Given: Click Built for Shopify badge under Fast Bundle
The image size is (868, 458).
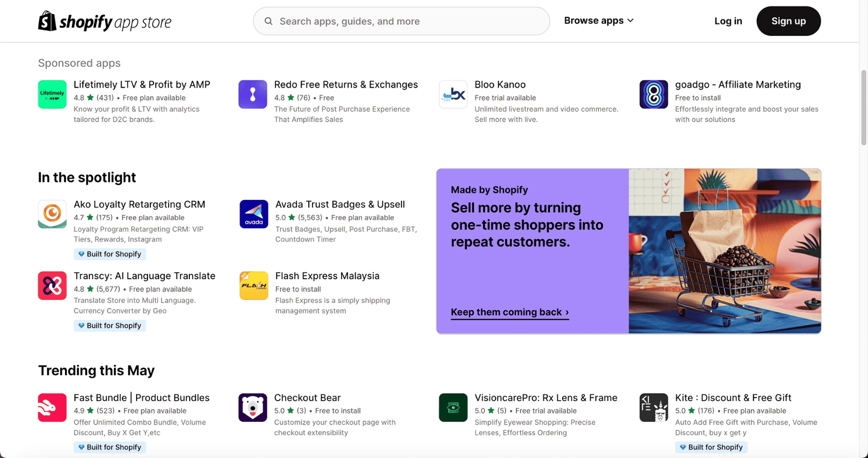Looking at the screenshot, I should click(110, 447).
